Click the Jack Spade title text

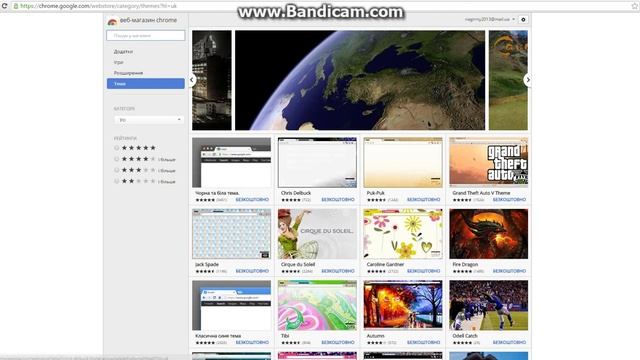tap(207, 264)
